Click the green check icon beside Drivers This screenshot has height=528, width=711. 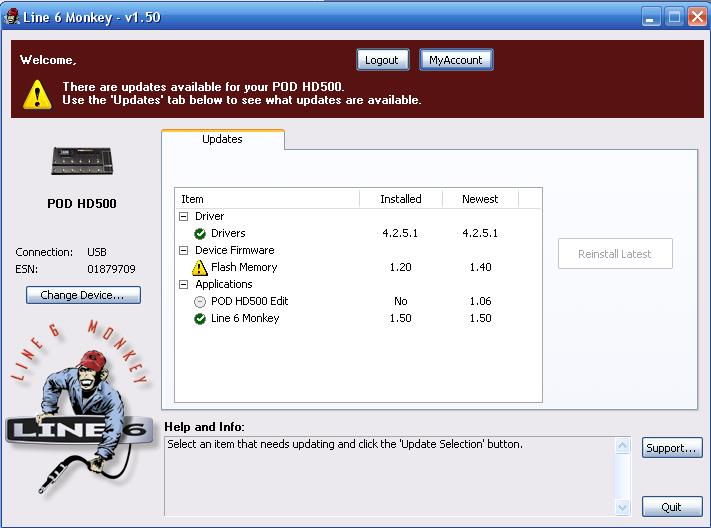coord(200,234)
